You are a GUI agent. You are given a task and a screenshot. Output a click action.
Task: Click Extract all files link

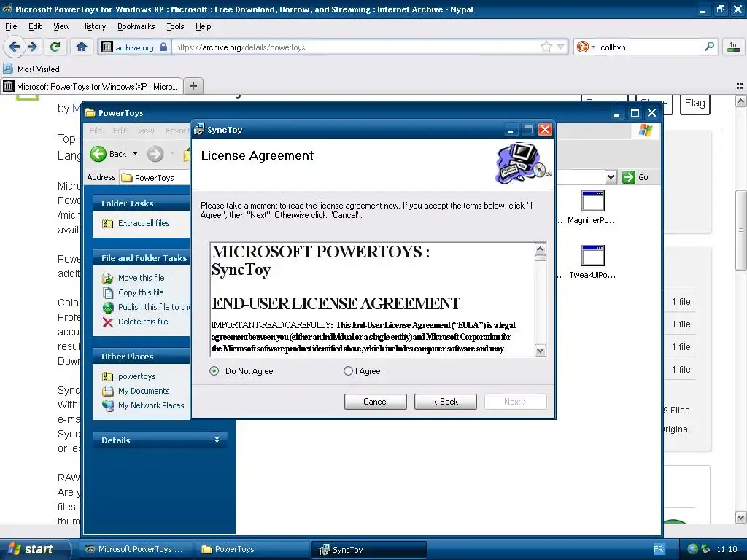(144, 223)
